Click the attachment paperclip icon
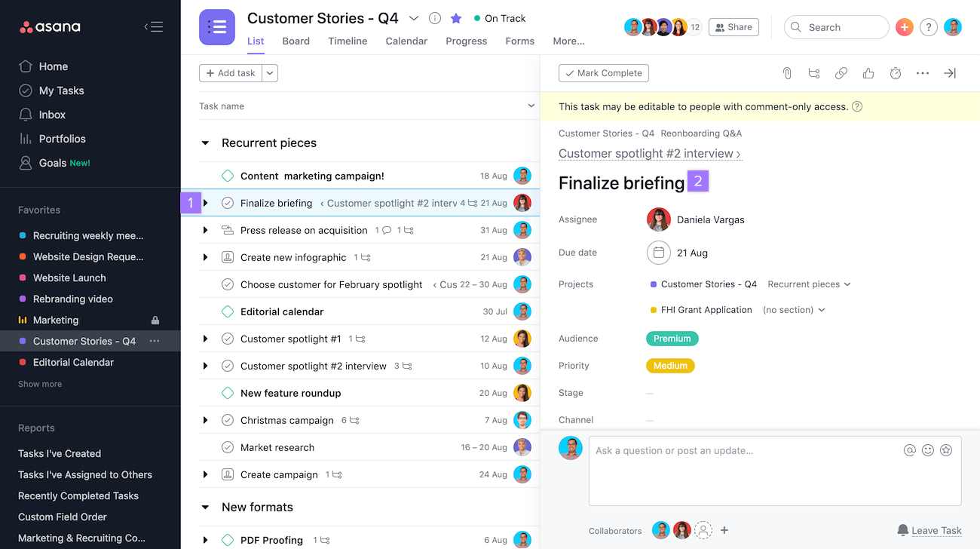The image size is (980, 549). pos(787,73)
